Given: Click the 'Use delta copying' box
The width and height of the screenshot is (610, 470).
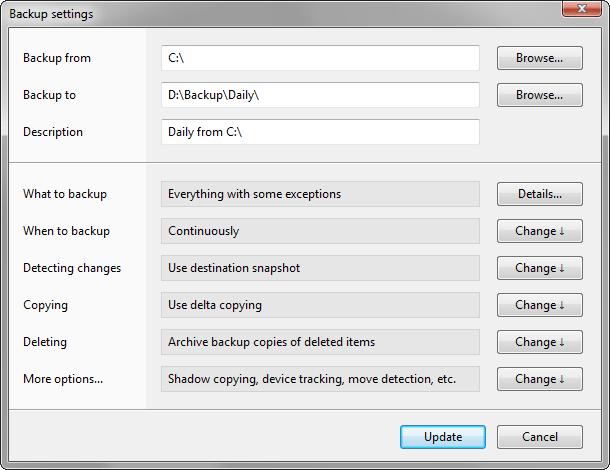Looking at the screenshot, I should click(320, 305).
